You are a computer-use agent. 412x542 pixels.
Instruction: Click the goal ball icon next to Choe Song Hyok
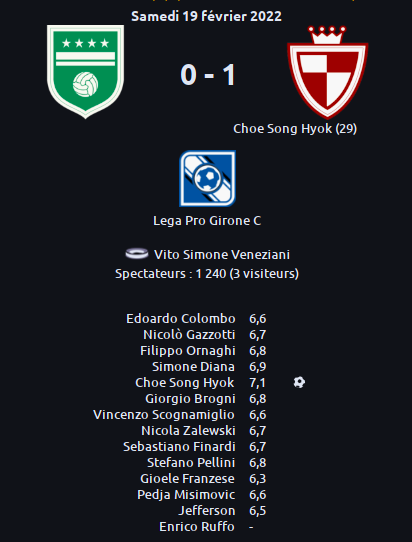click(299, 382)
